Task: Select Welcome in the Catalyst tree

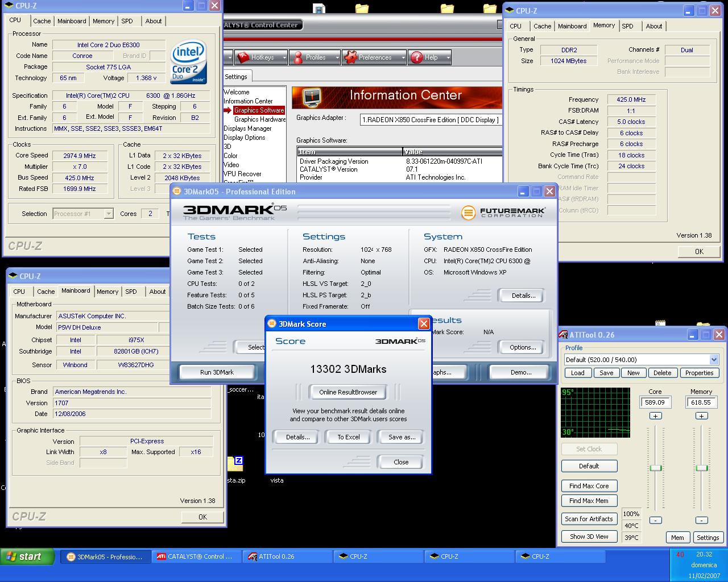Action: [236, 92]
